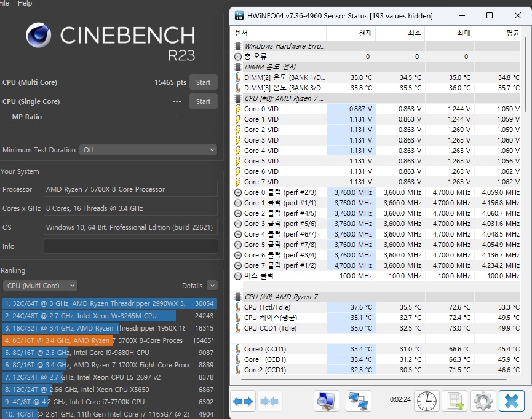Start the CPU Multi Core test
Viewport: 532px width, 419px height.
point(203,82)
